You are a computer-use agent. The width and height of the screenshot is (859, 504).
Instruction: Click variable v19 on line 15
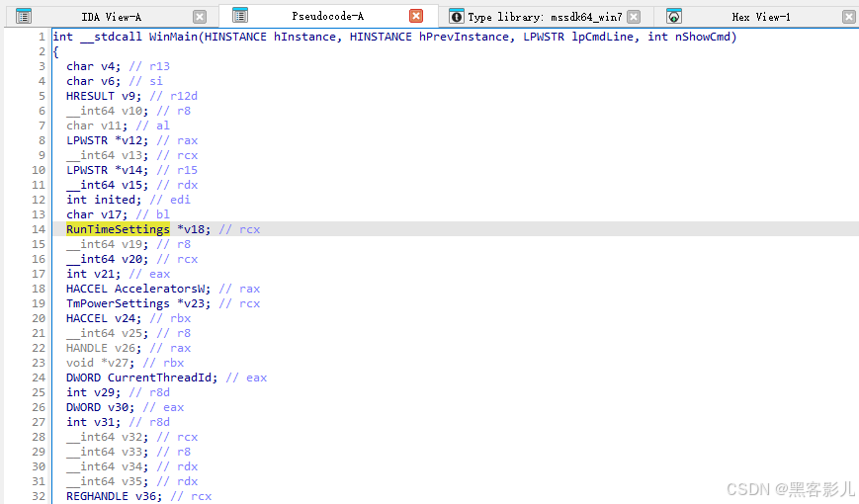(x=134, y=244)
